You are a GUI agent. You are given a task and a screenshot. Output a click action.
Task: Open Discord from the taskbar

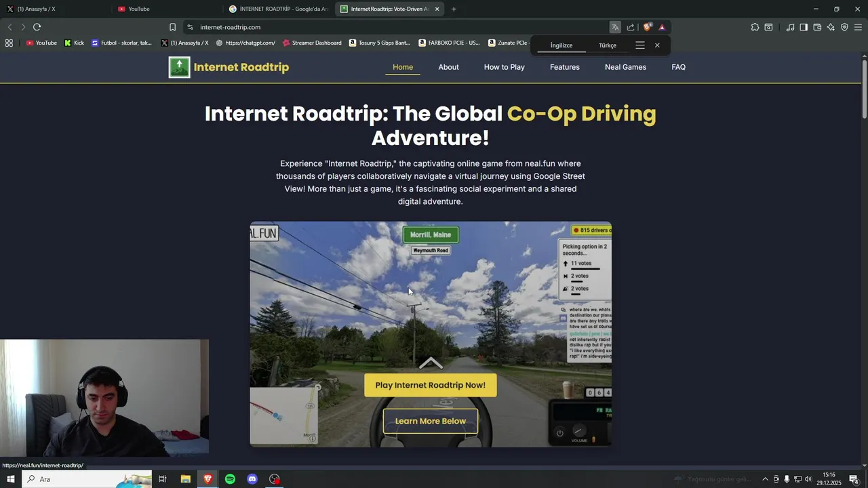click(252, 479)
